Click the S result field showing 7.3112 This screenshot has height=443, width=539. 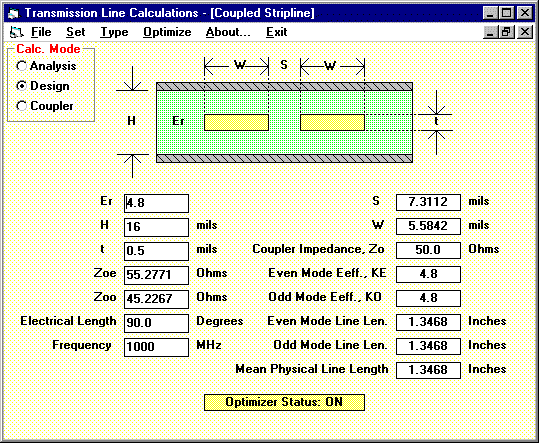click(x=428, y=202)
